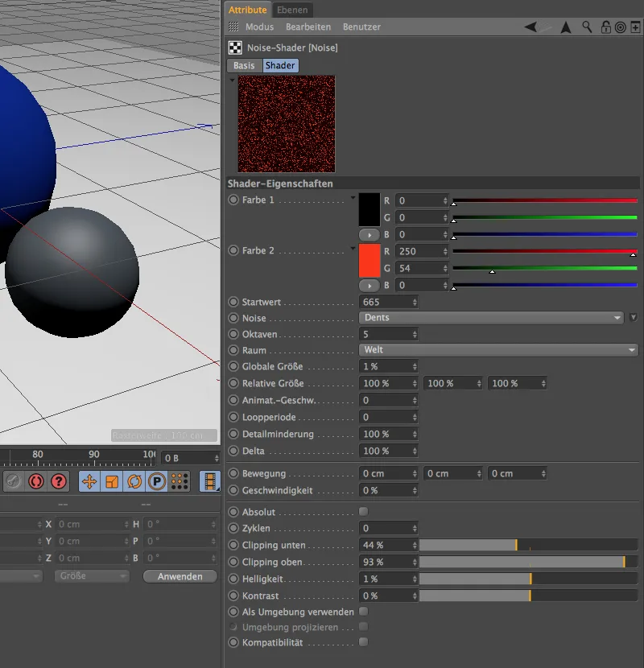Collapse the shader preview disclosure triangle

232,80
